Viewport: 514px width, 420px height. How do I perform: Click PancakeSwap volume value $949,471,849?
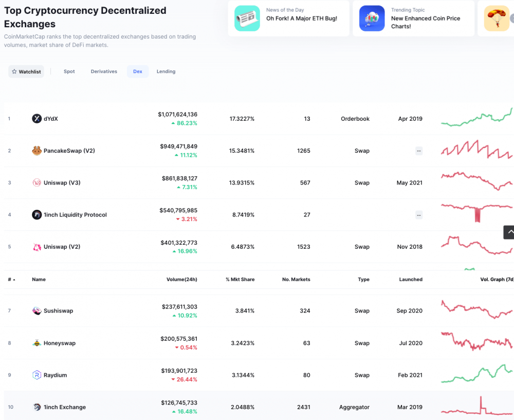click(179, 147)
